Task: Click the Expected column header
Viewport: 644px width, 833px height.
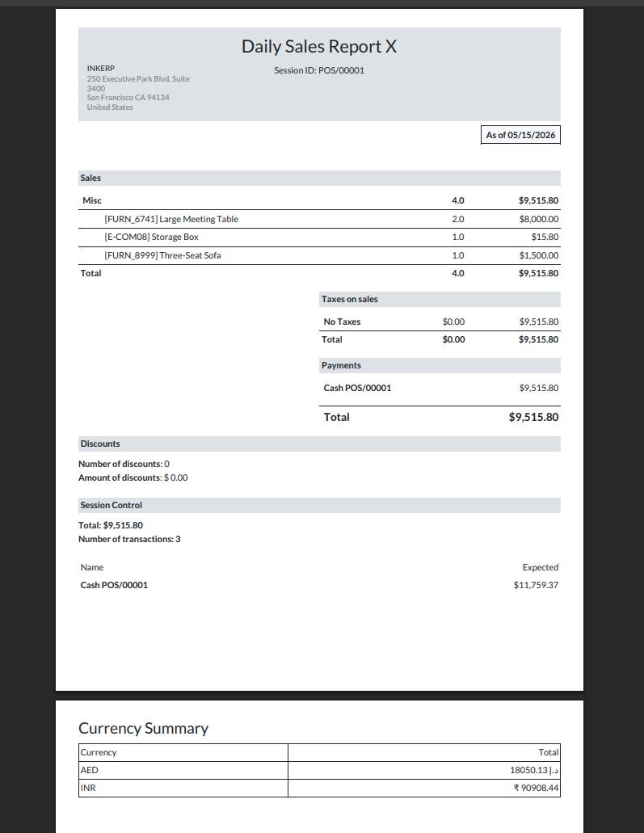Action: click(541, 567)
